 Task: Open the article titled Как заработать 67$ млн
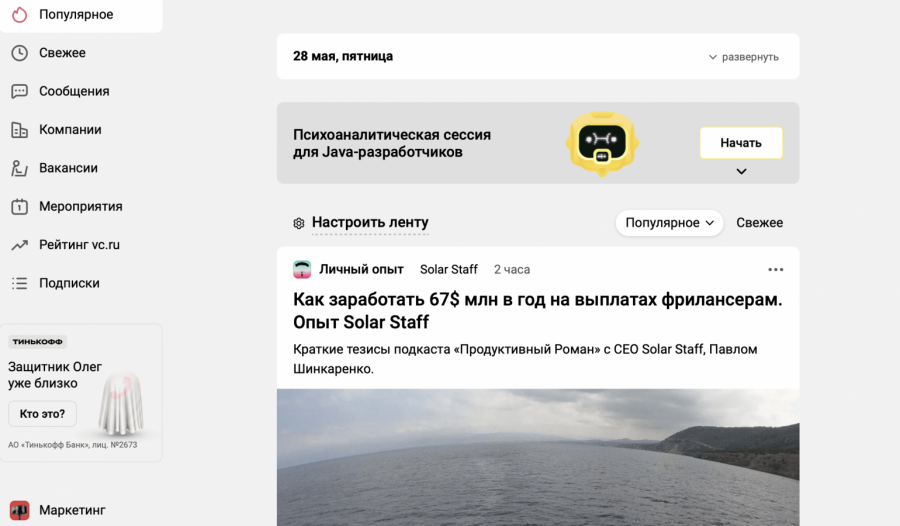pos(537,310)
